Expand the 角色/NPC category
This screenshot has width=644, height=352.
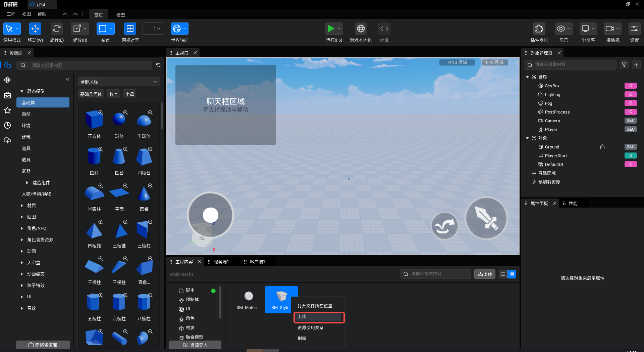22,228
